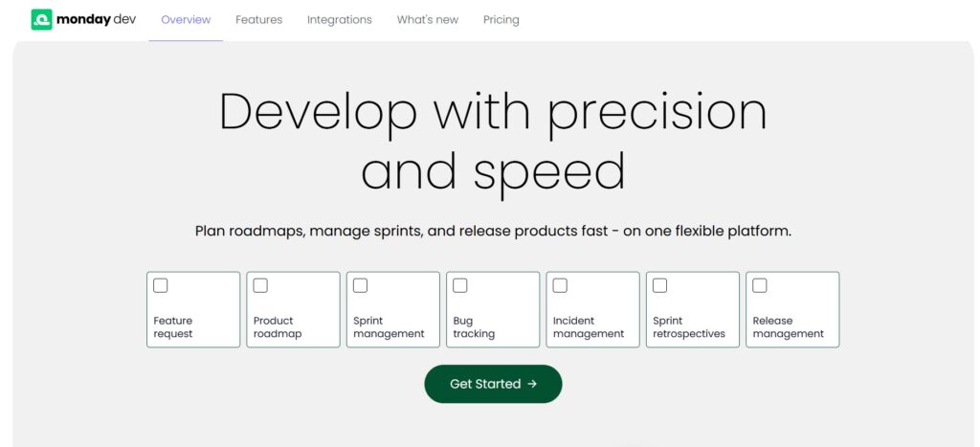Viewport: 980px width, 447px height.
Task: Select the Bug tracking checkbox
Action: [460, 285]
